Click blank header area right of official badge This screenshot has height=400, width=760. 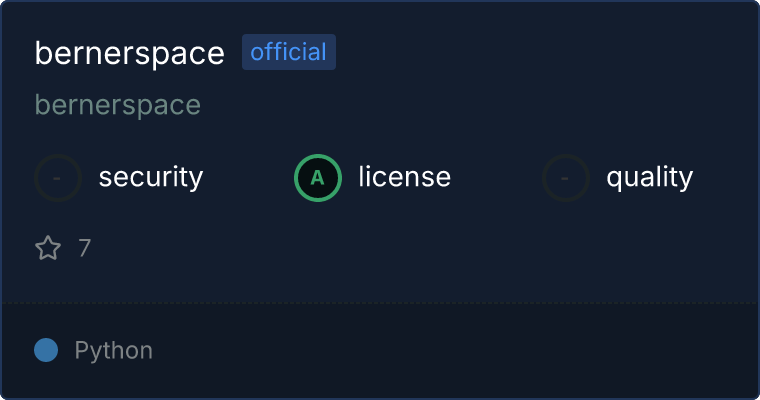tap(540, 52)
